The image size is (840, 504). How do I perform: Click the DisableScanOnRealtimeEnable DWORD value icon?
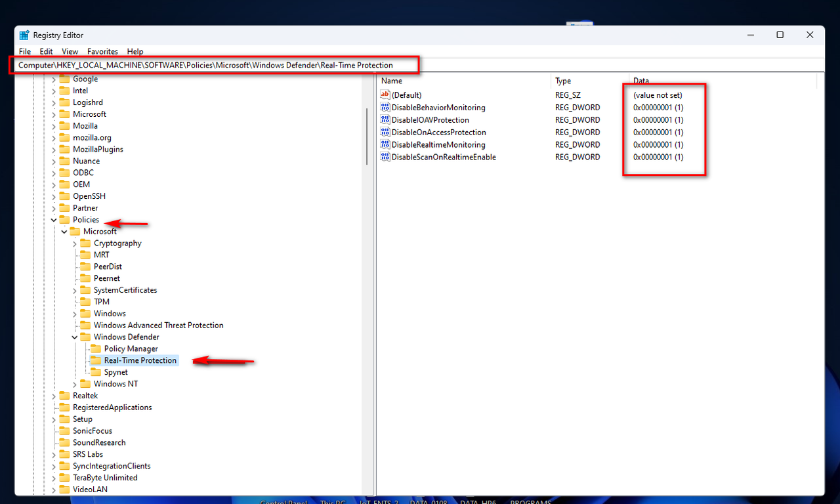[x=385, y=157]
